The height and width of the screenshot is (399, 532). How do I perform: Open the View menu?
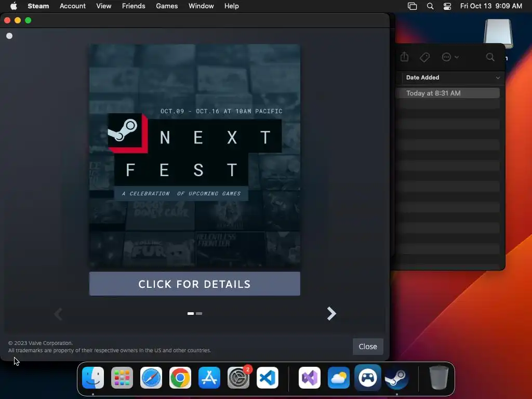[103, 6]
